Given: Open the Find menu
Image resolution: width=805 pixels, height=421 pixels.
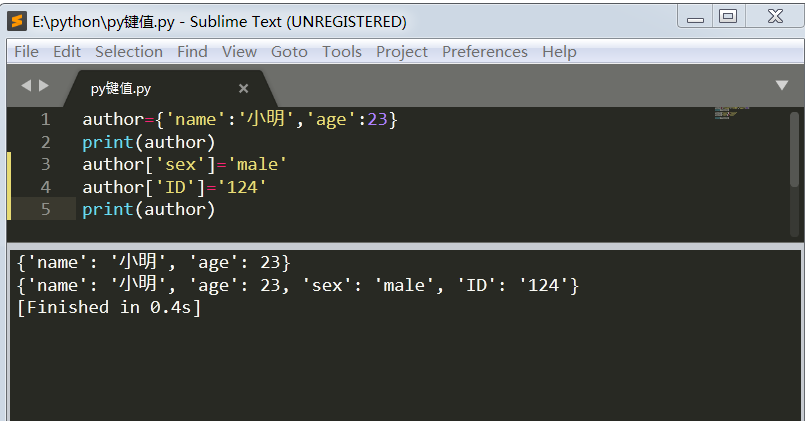Looking at the screenshot, I should pyautogui.click(x=193, y=52).
